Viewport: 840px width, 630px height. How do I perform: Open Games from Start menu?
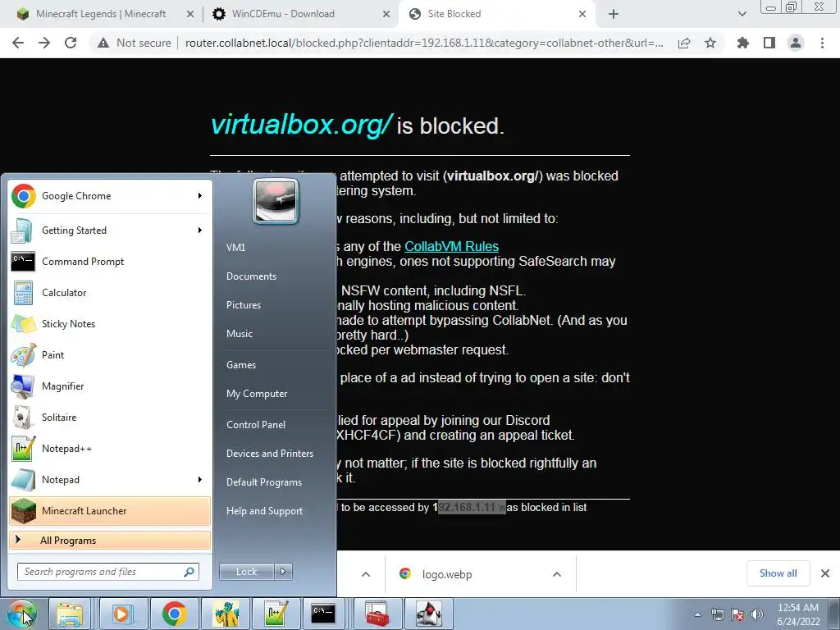[x=241, y=365]
